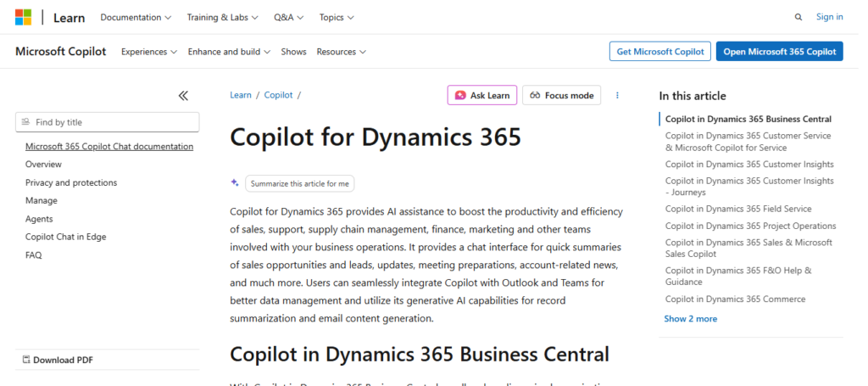Screen dimensions: 868x386
Task: Jump to Sales & Microsoft Sales Copilot section
Action: coord(748,248)
